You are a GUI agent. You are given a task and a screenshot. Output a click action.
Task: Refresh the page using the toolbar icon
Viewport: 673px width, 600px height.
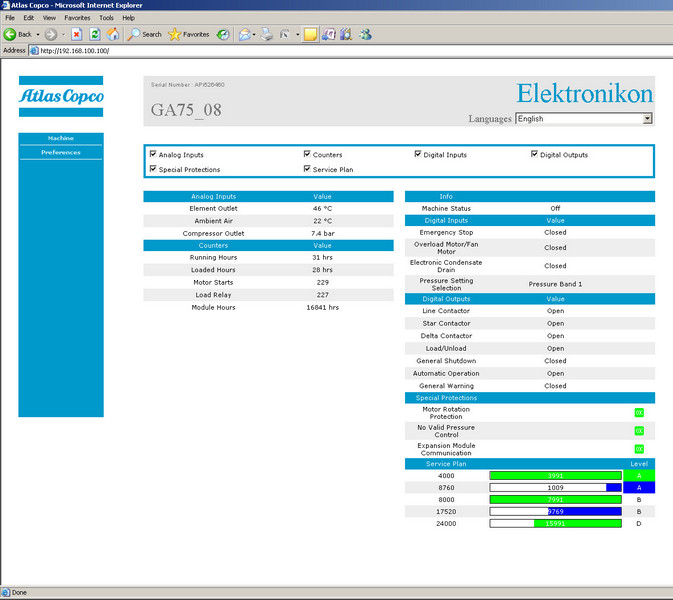[95, 34]
